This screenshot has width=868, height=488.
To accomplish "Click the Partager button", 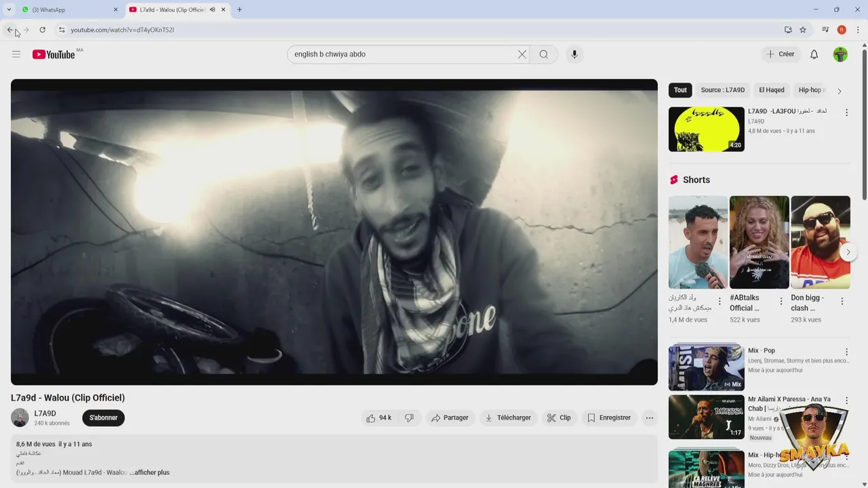I will tap(450, 418).
